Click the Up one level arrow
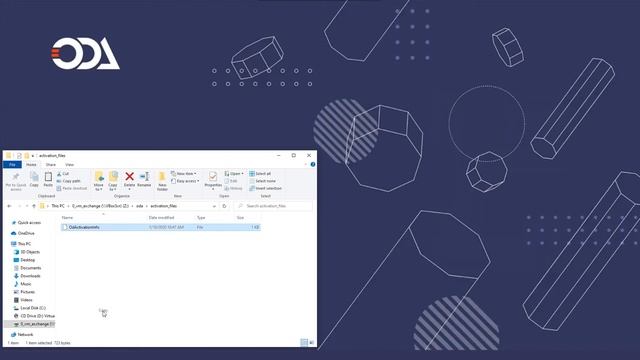Viewport: 640px width, 360px height. click(x=34, y=206)
